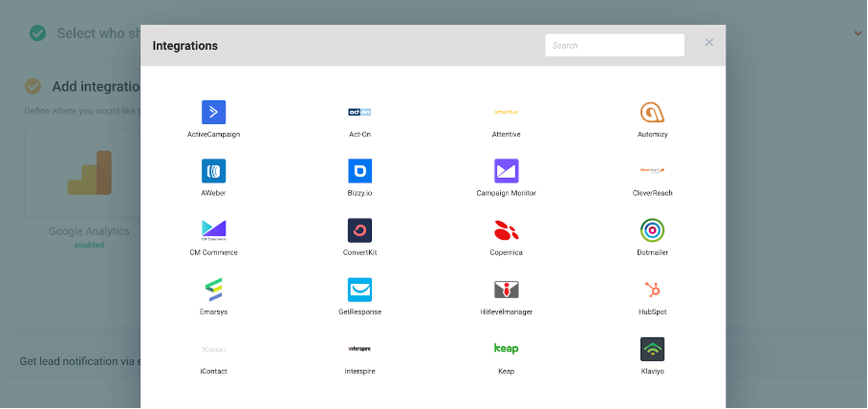Select the CM Commerce integration

[x=213, y=230]
